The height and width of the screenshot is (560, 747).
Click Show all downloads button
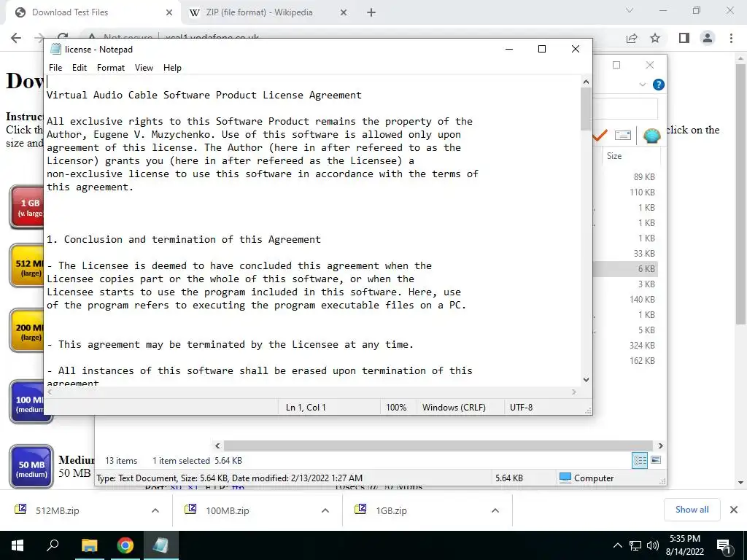coord(692,510)
